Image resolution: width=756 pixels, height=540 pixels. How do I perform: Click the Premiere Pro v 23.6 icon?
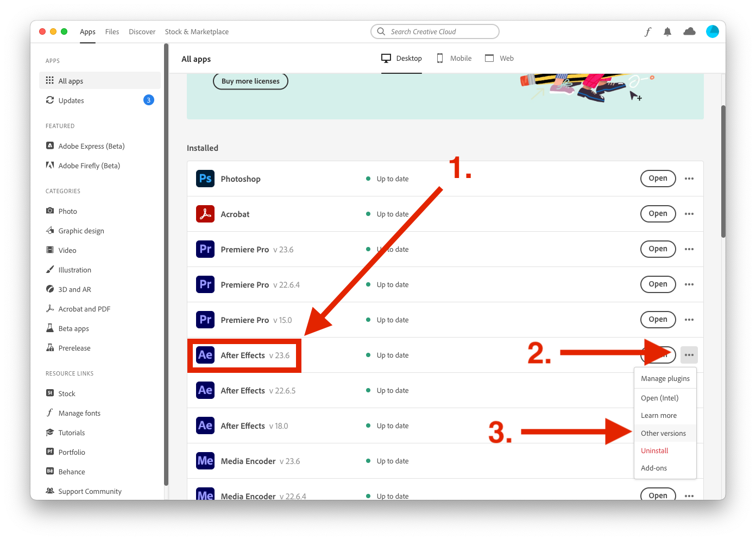point(205,249)
